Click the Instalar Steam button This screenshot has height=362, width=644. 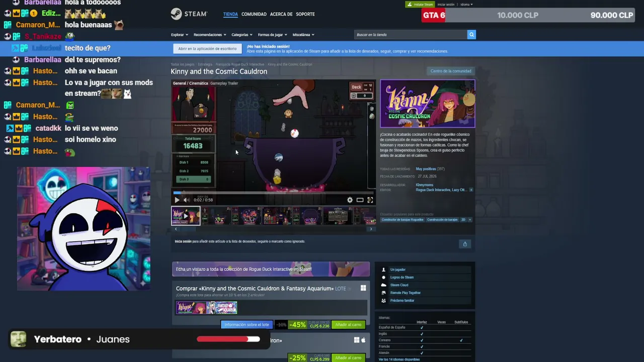click(x=420, y=5)
